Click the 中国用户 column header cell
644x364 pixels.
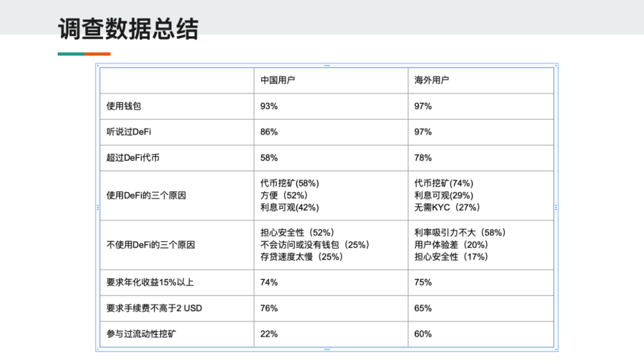click(x=331, y=81)
